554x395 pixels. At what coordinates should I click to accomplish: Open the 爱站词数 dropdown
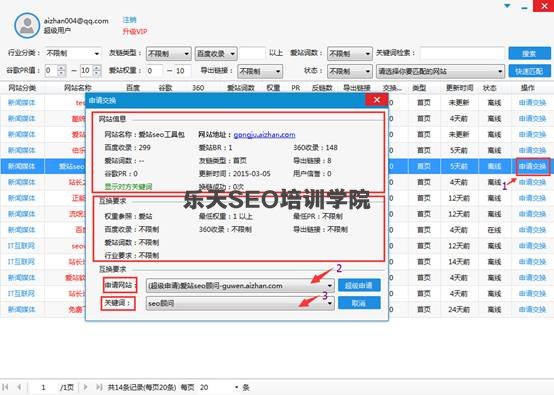pyautogui.click(x=349, y=54)
